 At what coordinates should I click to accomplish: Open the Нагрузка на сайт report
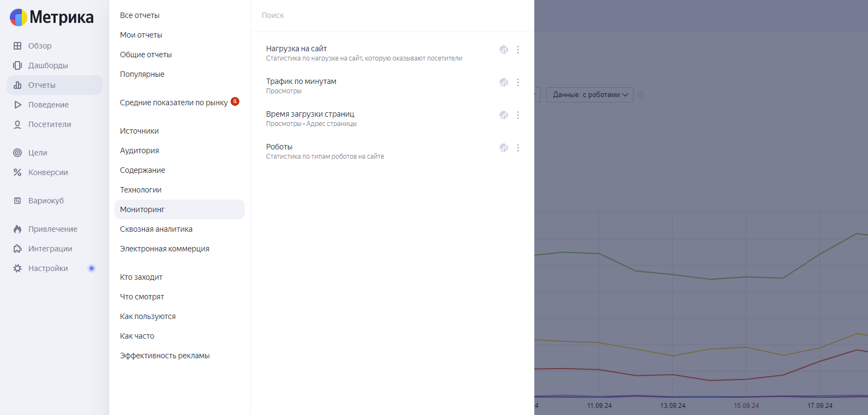(x=297, y=49)
